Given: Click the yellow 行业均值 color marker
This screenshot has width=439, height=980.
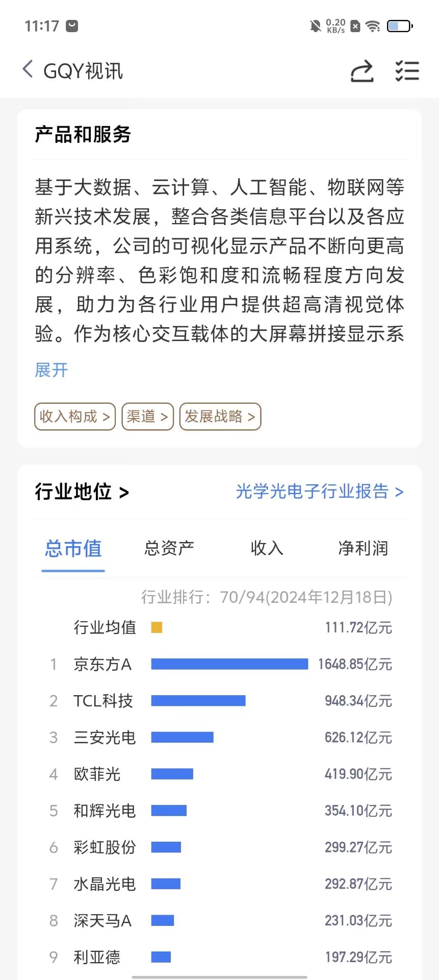Looking at the screenshot, I should point(157,627).
